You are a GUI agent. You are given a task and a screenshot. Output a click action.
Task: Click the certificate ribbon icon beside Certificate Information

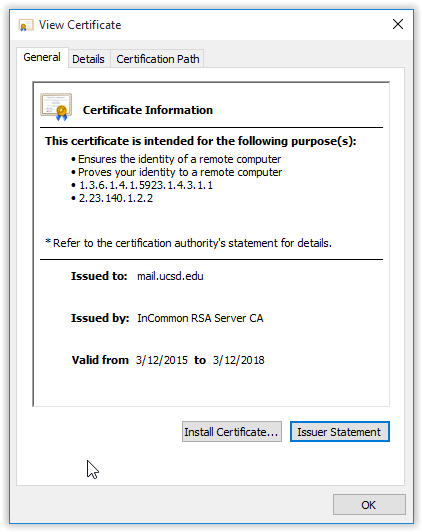coord(56,107)
